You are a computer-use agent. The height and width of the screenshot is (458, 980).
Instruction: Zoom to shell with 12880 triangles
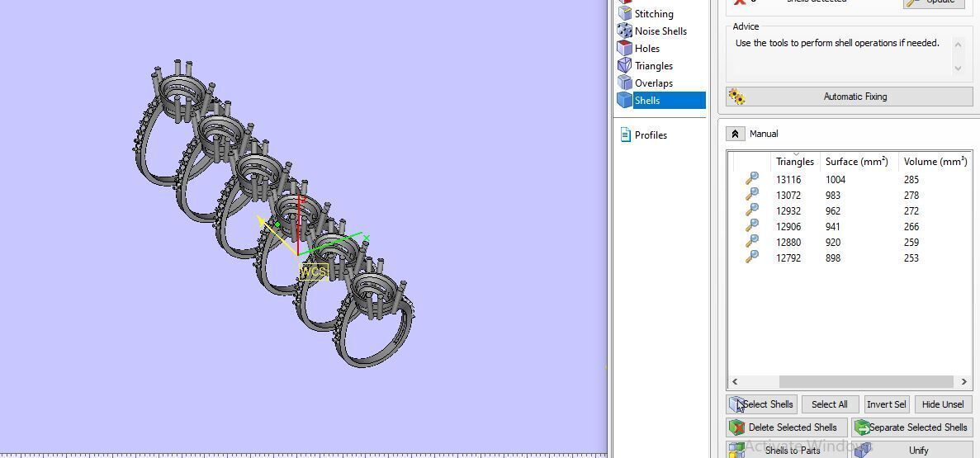(x=752, y=242)
